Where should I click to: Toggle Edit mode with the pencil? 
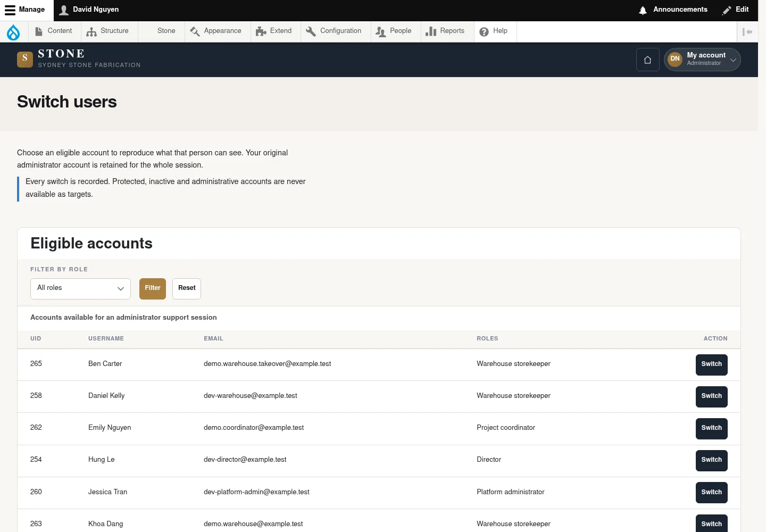pyautogui.click(x=735, y=10)
